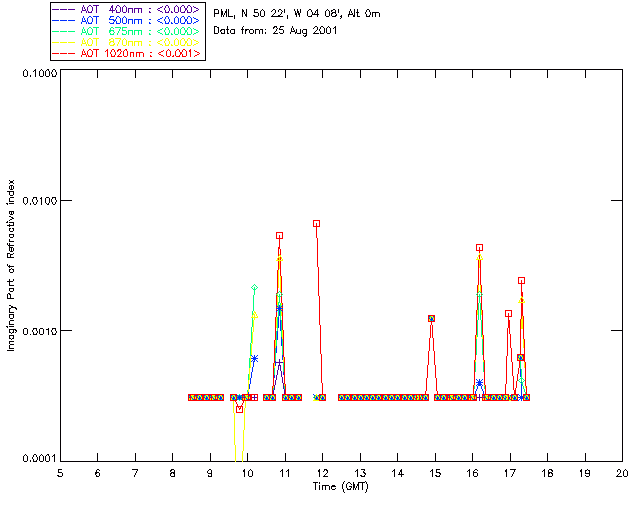Screen dimensions: 640x512
Task: Click the 0.0100 y-axis label
Action: coord(40,201)
